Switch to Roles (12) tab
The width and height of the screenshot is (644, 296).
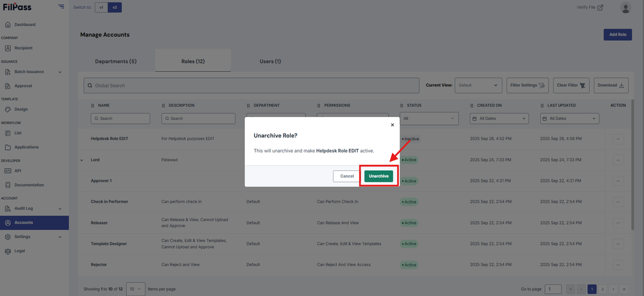[x=193, y=61]
